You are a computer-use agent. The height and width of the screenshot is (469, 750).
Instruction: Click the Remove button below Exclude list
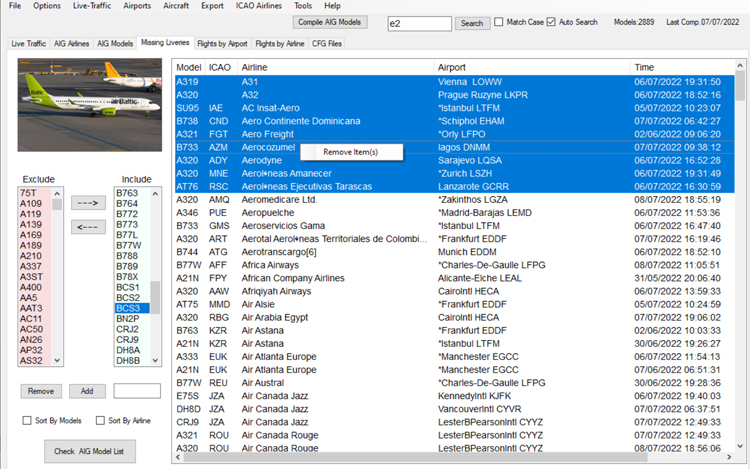(x=41, y=391)
